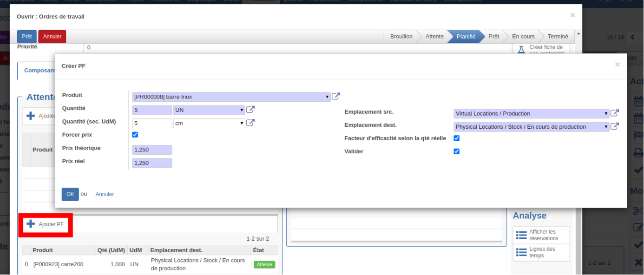Click the Afficher les réservations list icon

521,235
